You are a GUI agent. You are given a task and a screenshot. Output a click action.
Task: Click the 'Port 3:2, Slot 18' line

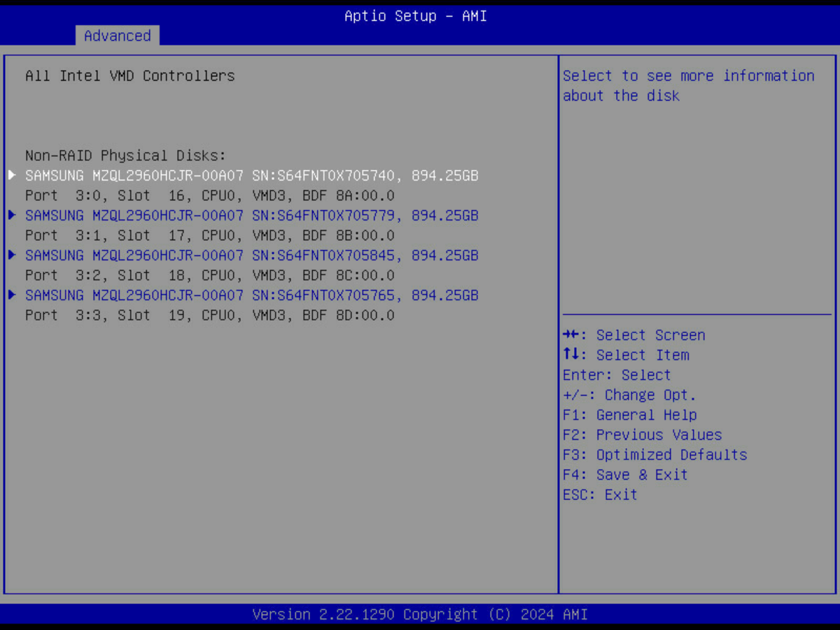tap(210, 276)
